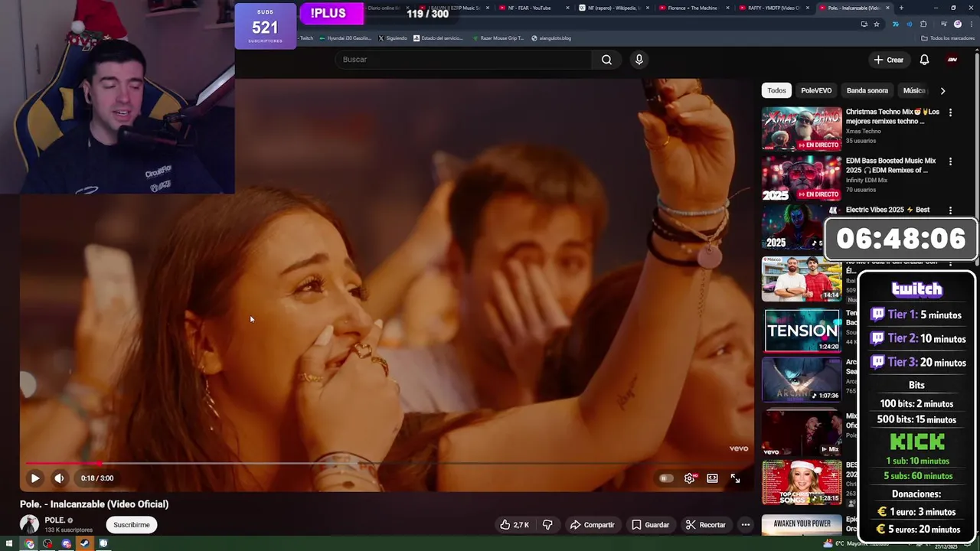Click the Crear button
Image resolution: width=980 pixels, height=551 pixels.
click(x=888, y=60)
